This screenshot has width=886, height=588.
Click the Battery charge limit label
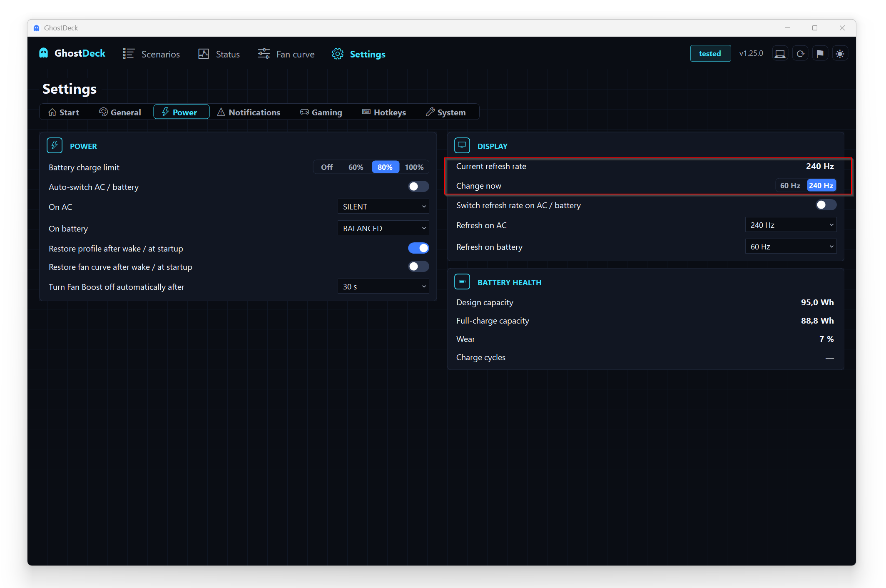[84, 167]
